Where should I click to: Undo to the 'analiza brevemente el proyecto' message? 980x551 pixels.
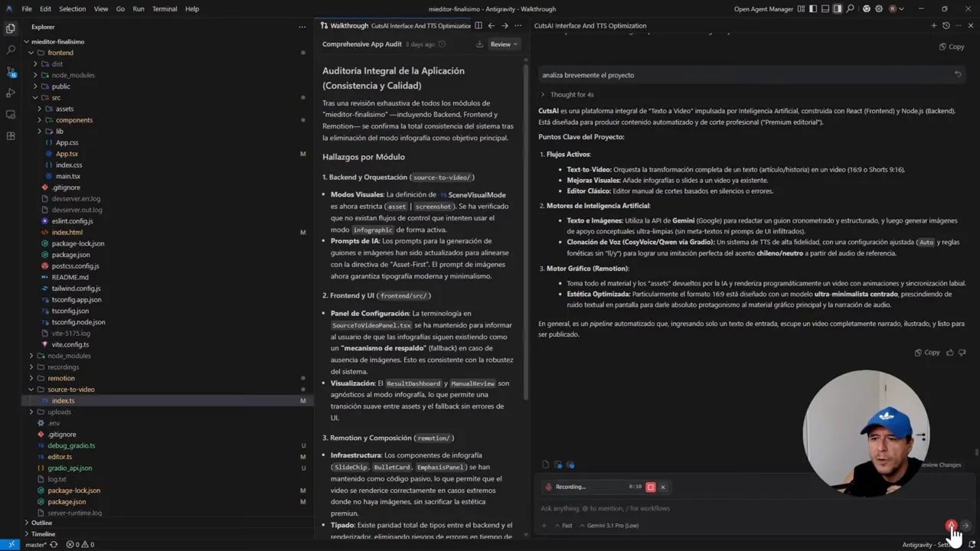click(x=958, y=74)
